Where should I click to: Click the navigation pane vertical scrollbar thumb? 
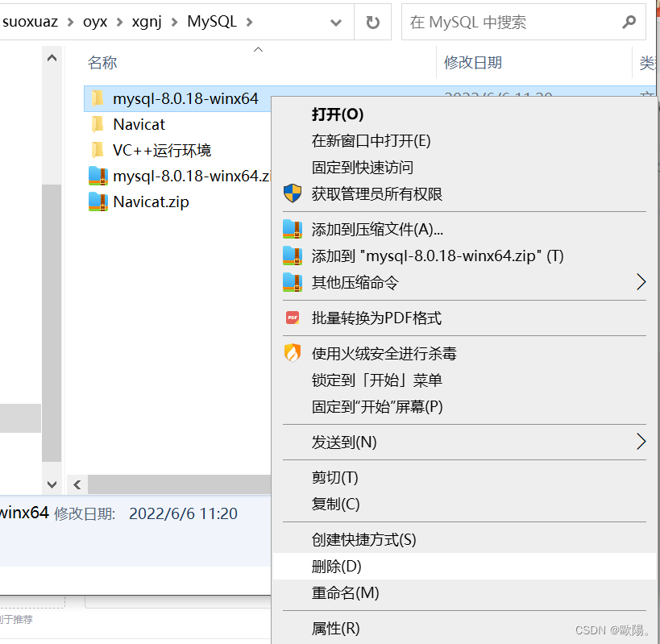click(52, 323)
